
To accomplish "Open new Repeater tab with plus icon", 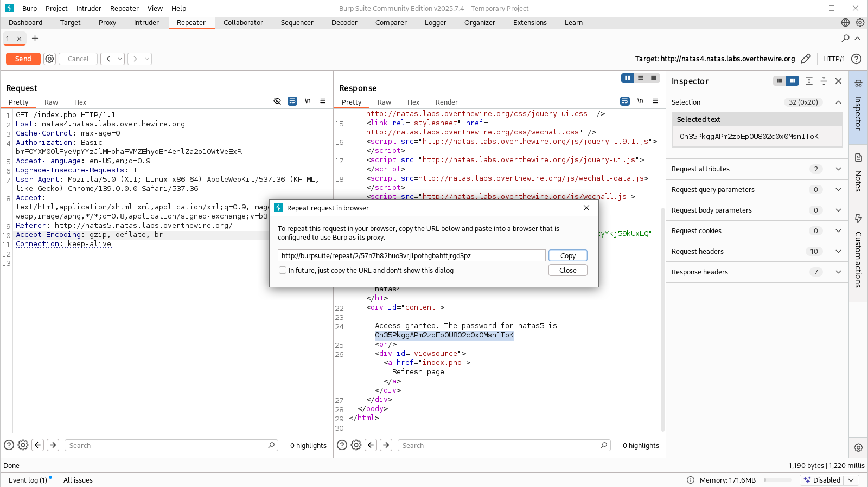I will click(x=35, y=39).
